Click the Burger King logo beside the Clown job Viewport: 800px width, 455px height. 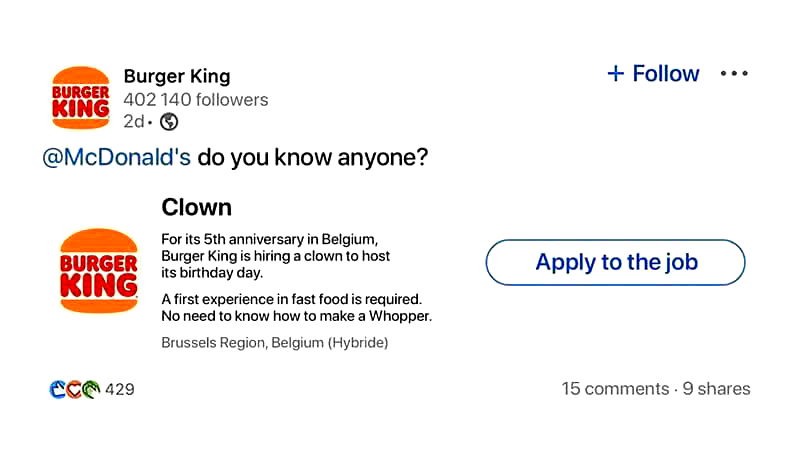(98, 270)
